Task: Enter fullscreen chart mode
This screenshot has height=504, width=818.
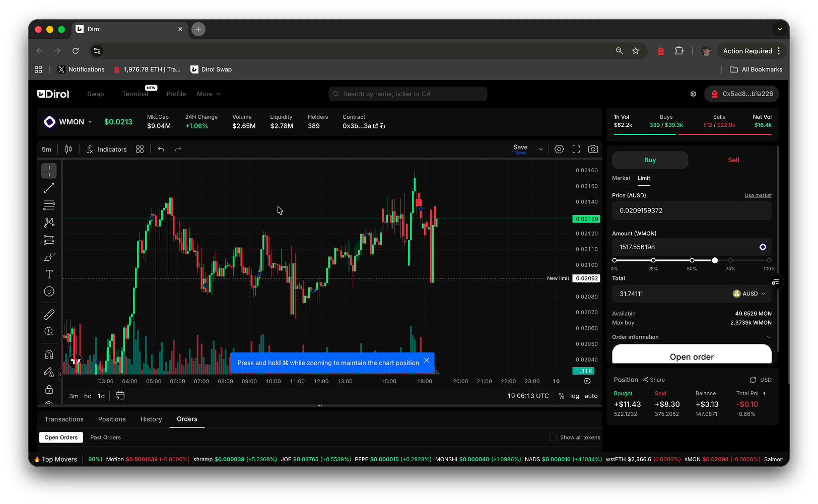Action: coord(576,149)
